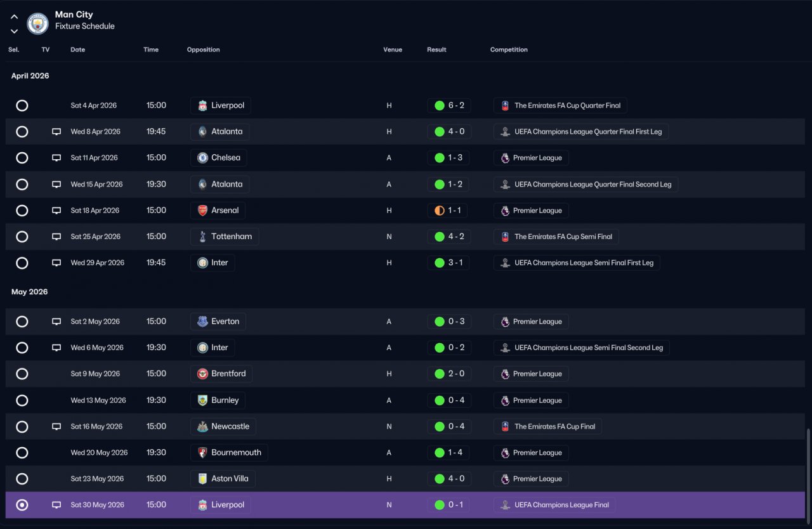Sort by the Venue column header
Viewport: 812px width, 529px height.
tap(393, 49)
